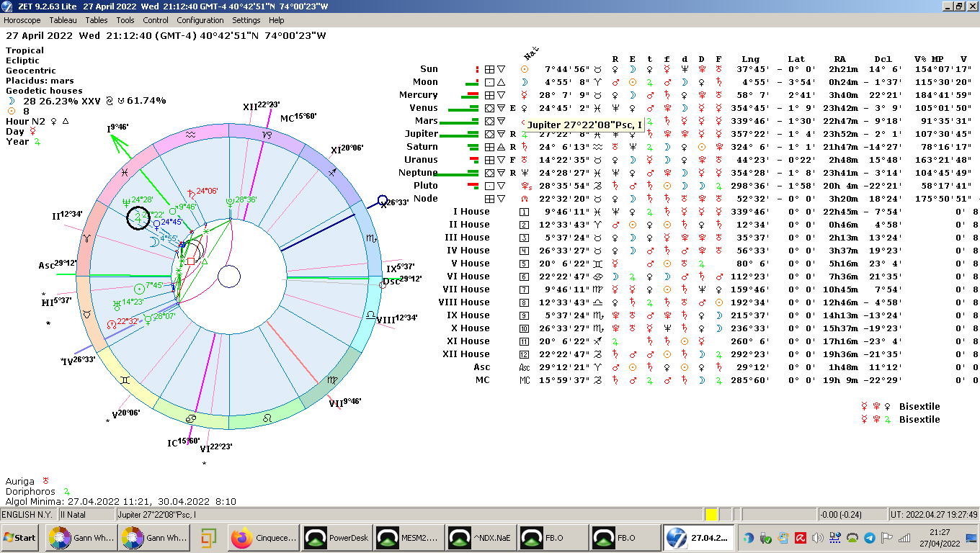This screenshot has height=553, width=980.
Task: Click the yellow color box in the status bar
Action: tap(711, 514)
